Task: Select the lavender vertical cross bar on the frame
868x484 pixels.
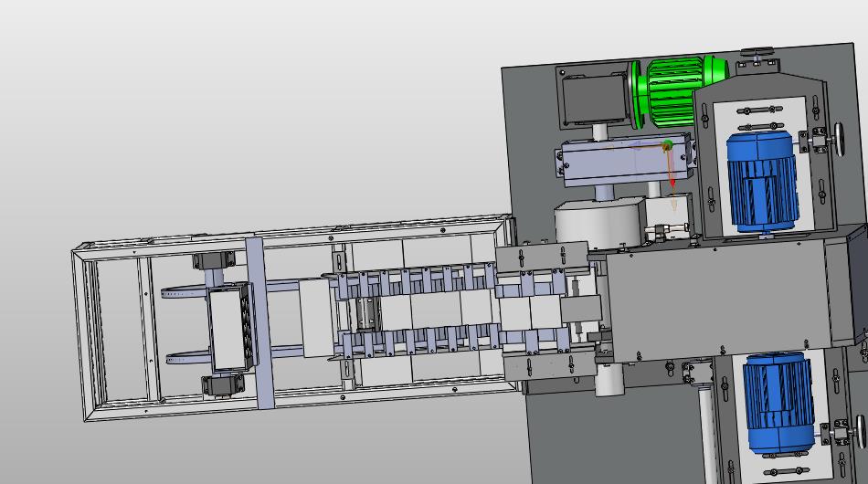Action: coord(260,323)
